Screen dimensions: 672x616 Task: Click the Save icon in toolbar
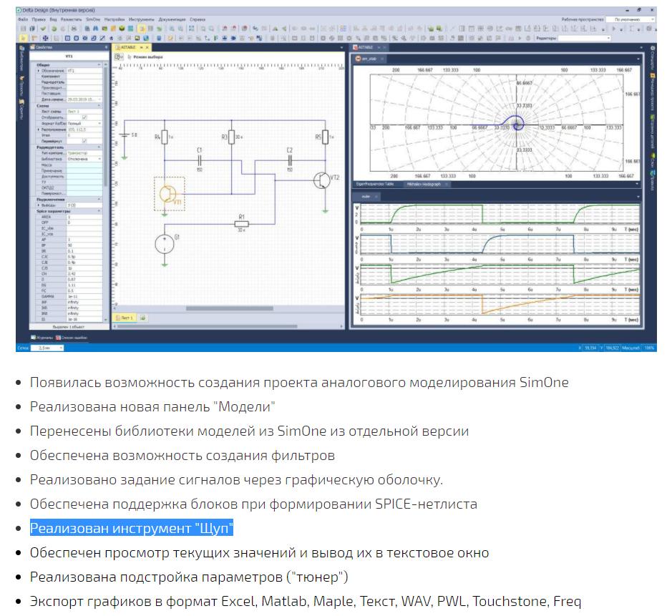[24, 29]
